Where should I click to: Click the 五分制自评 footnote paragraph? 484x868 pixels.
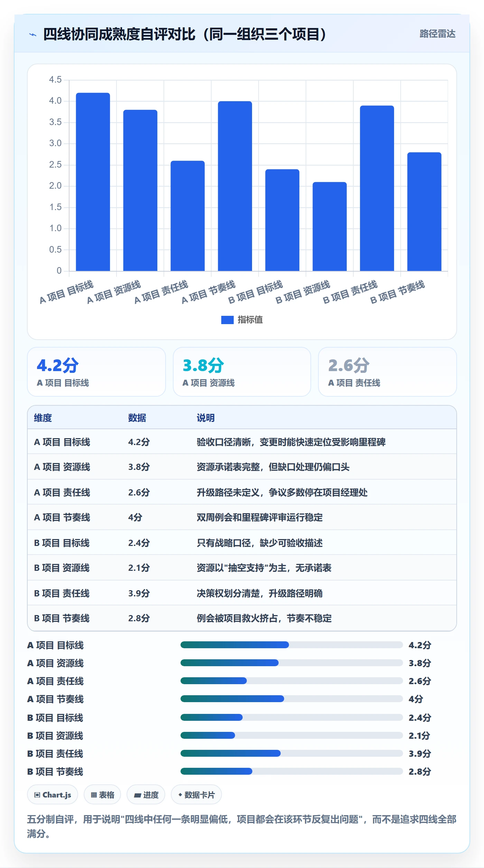242,827
